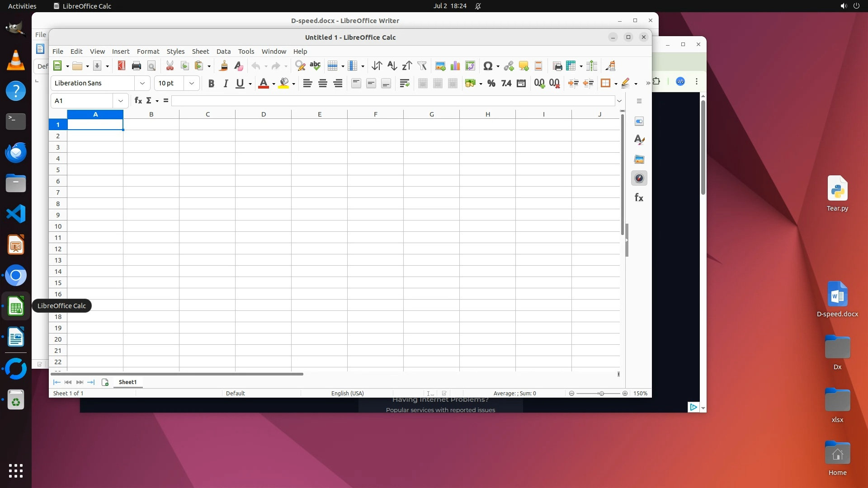
Task: Click the Cut scissors icon
Action: 170,66
